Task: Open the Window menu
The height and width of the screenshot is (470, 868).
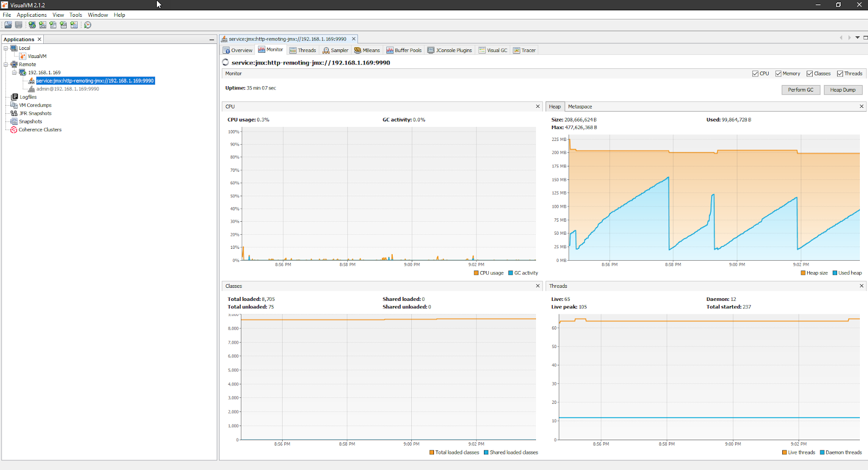Action: click(x=98, y=15)
